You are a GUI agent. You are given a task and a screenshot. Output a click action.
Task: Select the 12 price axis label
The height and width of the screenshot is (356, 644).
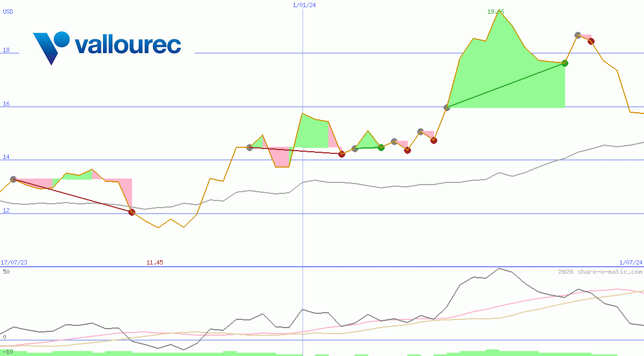click(6, 211)
